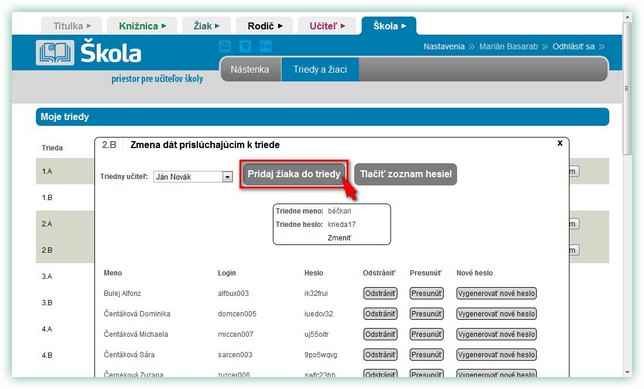This screenshot has height=389, width=644.
Task: Switch to the Knižnica tab
Action: (x=142, y=26)
